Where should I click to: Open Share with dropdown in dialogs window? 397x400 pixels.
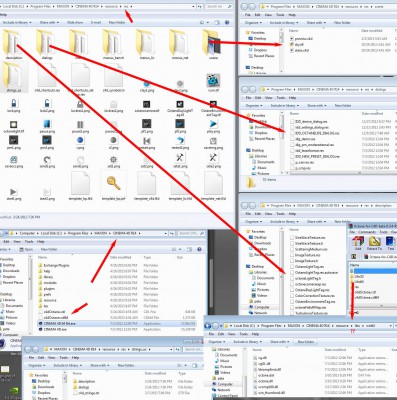pyautogui.click(x=316, y=105)
